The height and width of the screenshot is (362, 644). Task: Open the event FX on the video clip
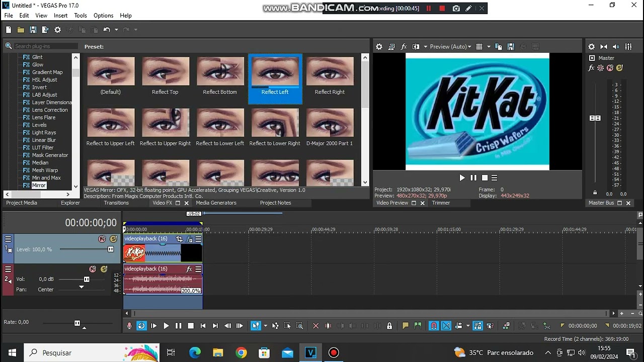point(190,239)
